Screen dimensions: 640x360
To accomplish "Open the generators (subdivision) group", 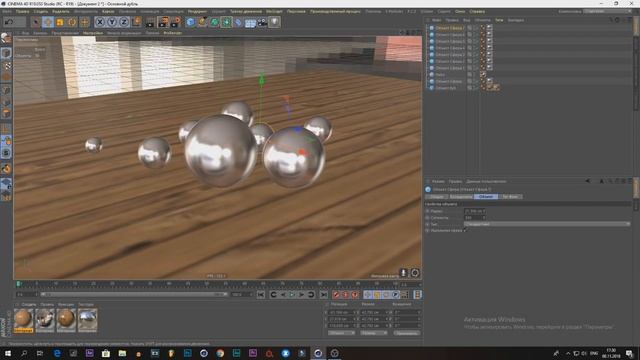I will click(214, 22).
